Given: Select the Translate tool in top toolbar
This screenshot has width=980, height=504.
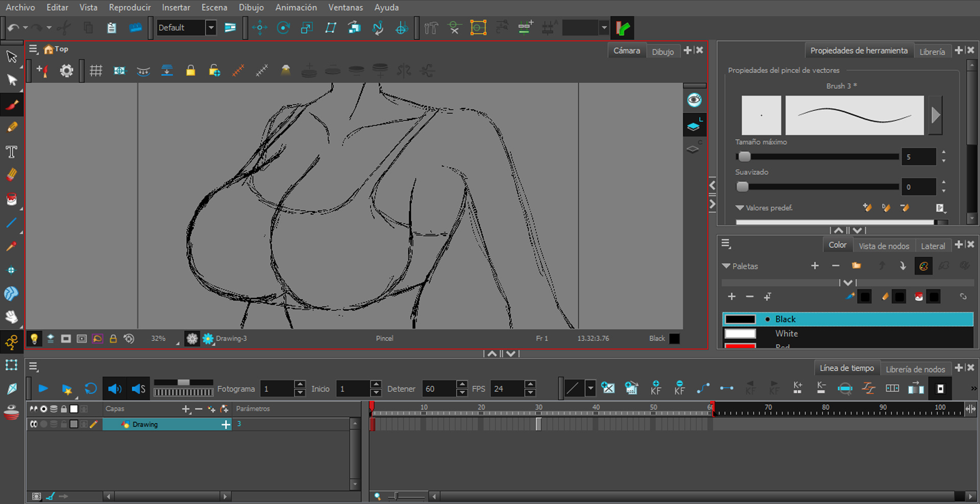Looking at the screenshot, I should click(x=260, y=28).
